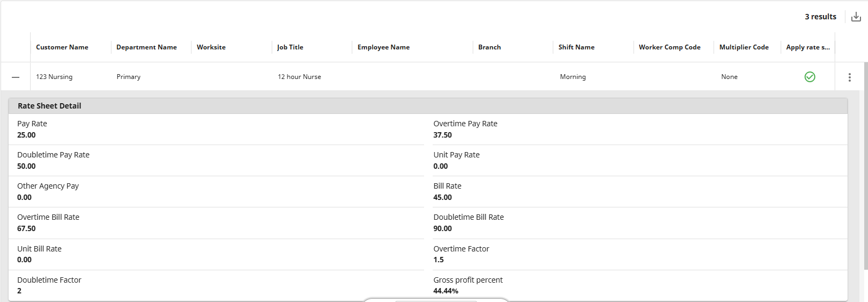Click the Branch column header
Screen dimensions: 868x302
pyautogui.click(x=490, y=47)
